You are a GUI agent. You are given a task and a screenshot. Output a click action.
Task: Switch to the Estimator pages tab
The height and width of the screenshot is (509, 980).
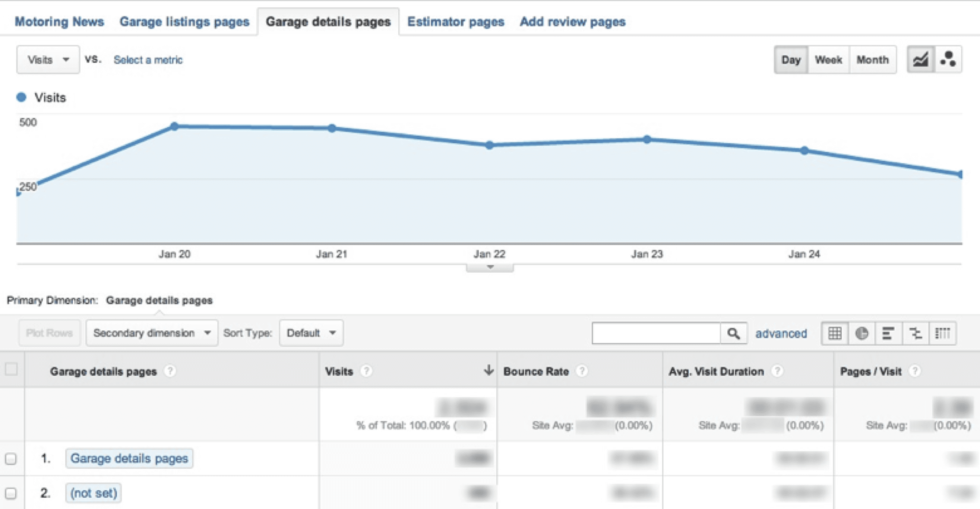pyautogui.click(x=456, y=22)
